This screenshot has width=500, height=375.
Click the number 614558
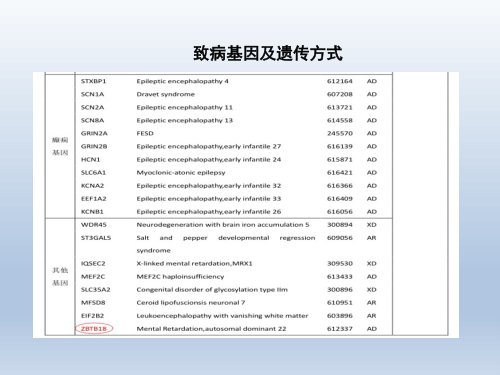339,120
